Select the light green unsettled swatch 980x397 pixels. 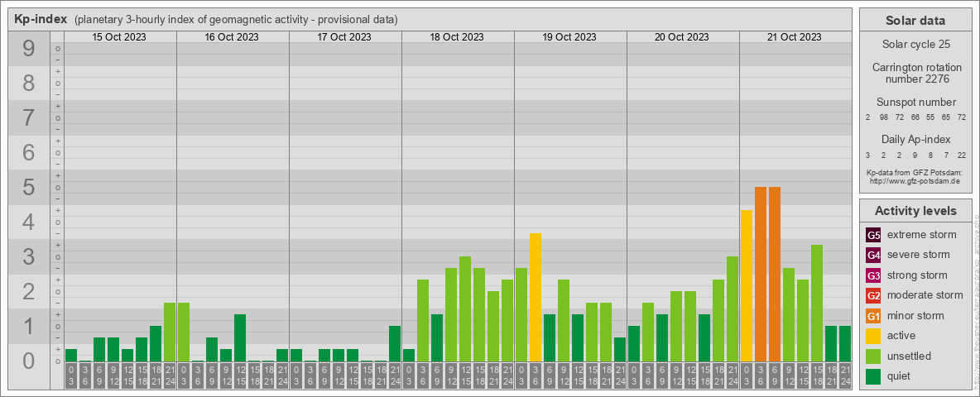873,356
